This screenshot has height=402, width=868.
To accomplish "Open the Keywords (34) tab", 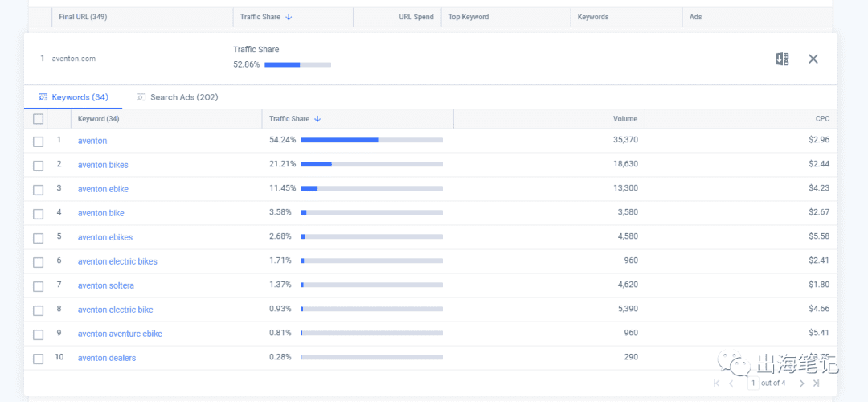I will pos(73,97).
